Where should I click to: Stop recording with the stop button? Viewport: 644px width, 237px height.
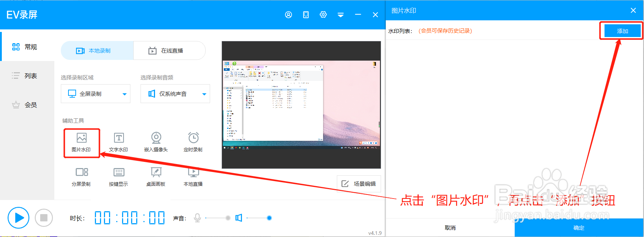point(44,218)
